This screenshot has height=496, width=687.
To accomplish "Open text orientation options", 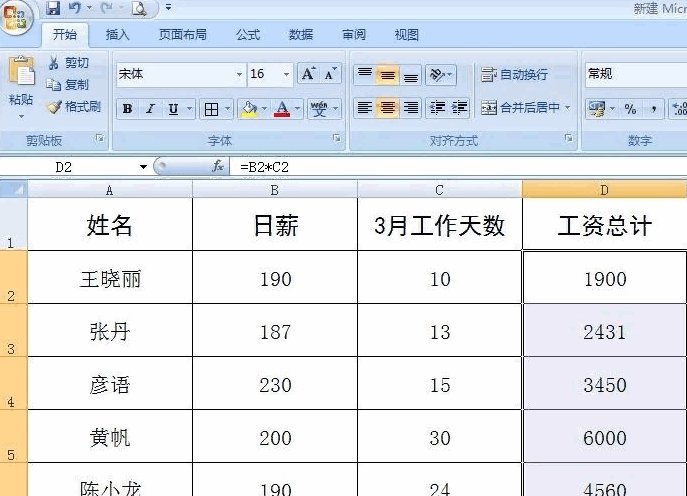I will point(440,74).
